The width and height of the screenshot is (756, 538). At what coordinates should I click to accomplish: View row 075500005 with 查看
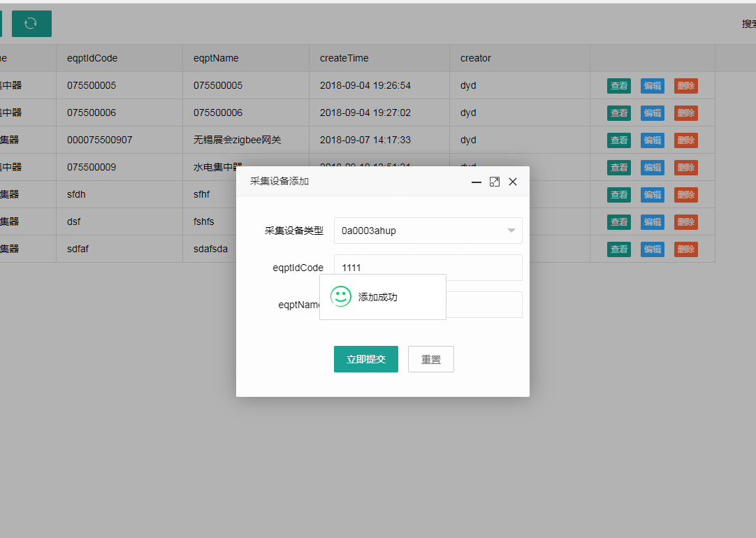(618, 86)
